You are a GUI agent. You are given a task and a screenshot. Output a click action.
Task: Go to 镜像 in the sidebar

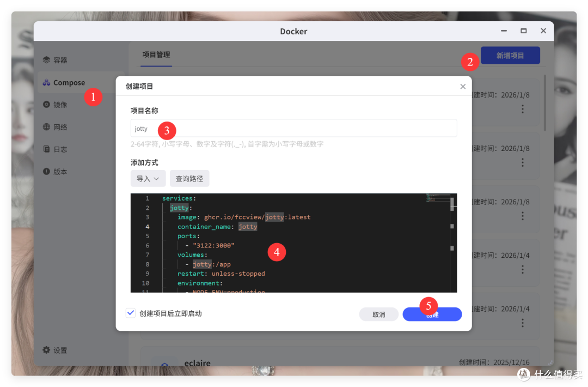(60, 105)
